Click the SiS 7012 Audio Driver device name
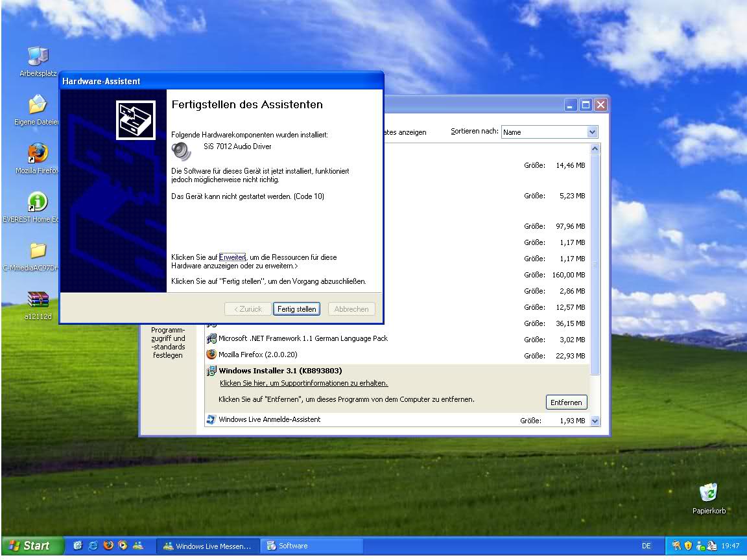This screenshot has height=560, width=747. tap(237, 146)
